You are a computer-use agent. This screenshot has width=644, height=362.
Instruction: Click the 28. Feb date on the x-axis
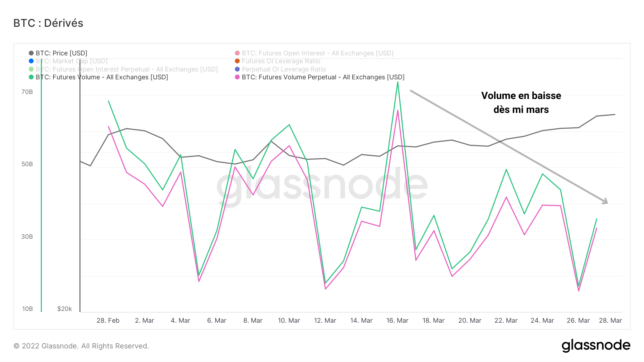108,321
